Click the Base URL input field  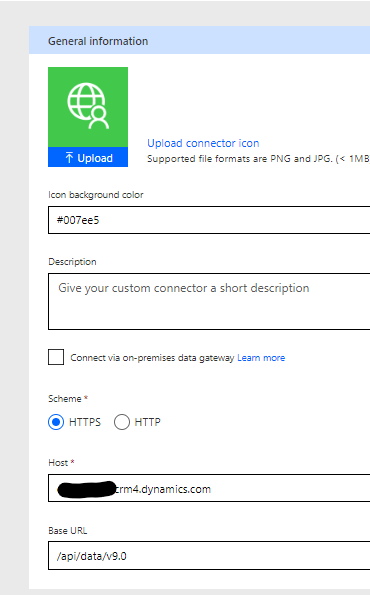tap(209, 556)
